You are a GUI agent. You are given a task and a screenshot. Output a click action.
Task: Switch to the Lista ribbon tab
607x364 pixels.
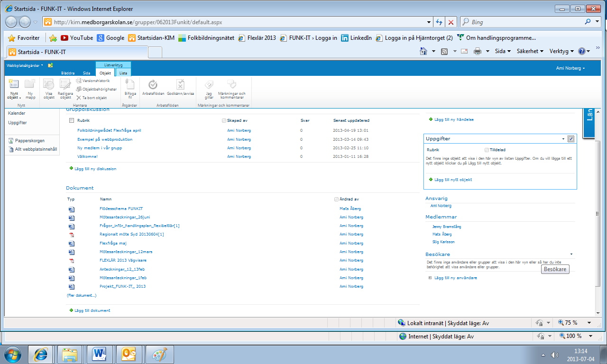(x=123, y=73)
